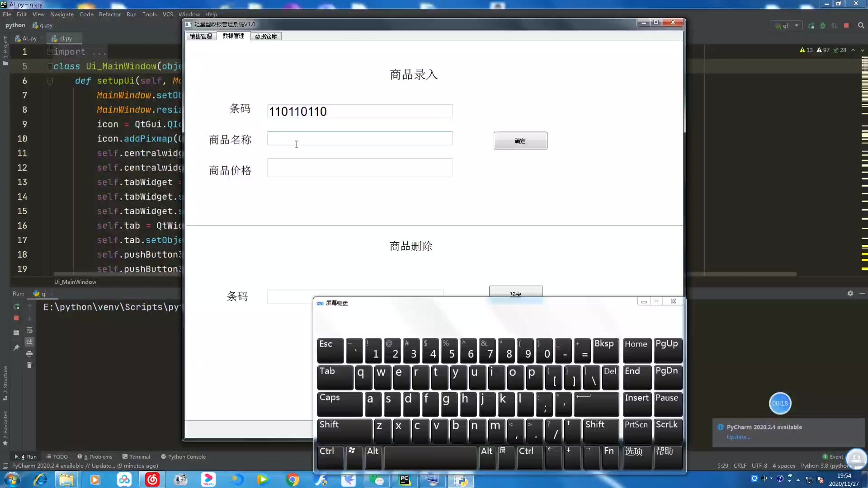This screenshot has height=488, width=868.
Task: Toggle Caps key on screen keyboard
Action: coord(340,404)
